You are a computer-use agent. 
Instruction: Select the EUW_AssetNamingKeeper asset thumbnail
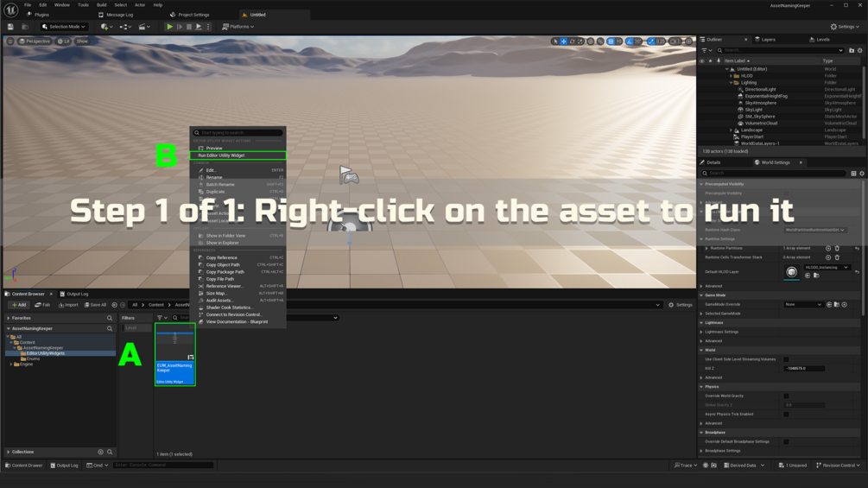175,354
